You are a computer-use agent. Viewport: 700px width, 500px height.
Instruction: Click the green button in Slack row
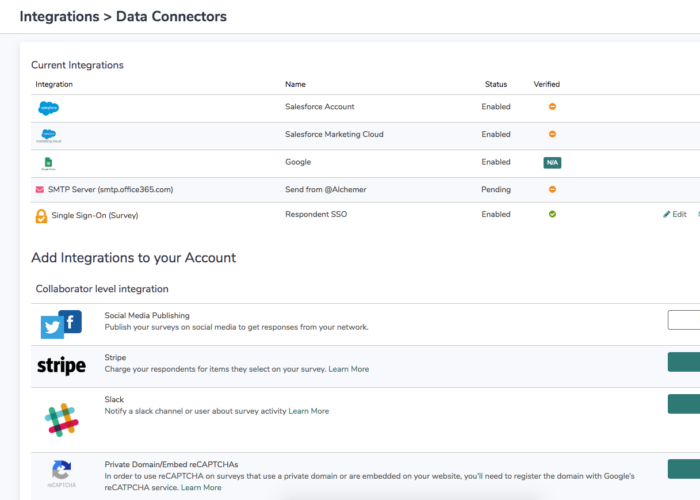pyautogui.click(x=684, y=404)
